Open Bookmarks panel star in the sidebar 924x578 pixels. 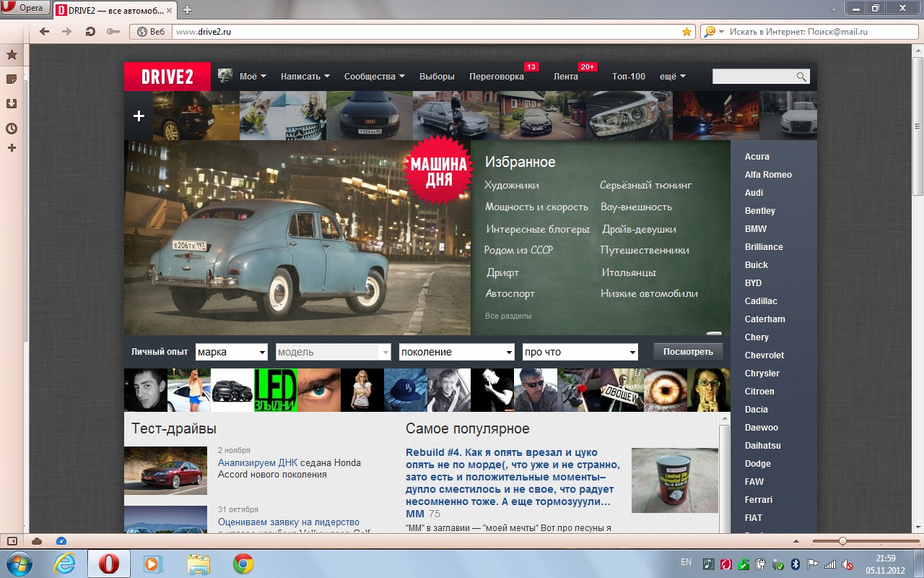tap(12, 55)
